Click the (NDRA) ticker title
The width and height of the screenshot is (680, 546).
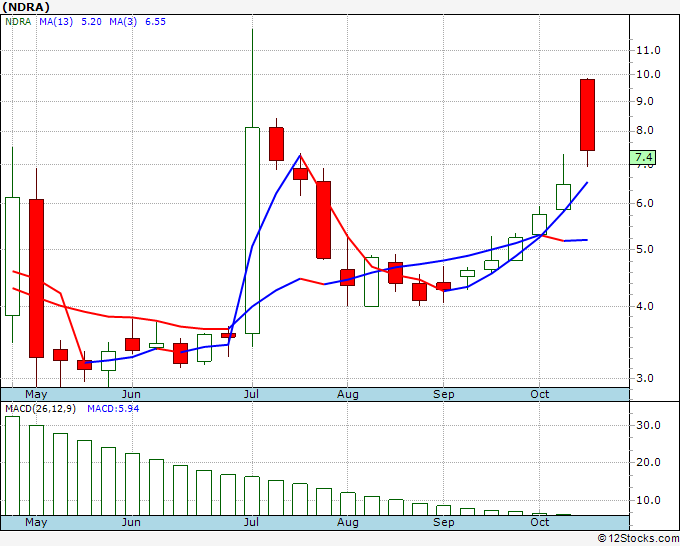point(26,7)
